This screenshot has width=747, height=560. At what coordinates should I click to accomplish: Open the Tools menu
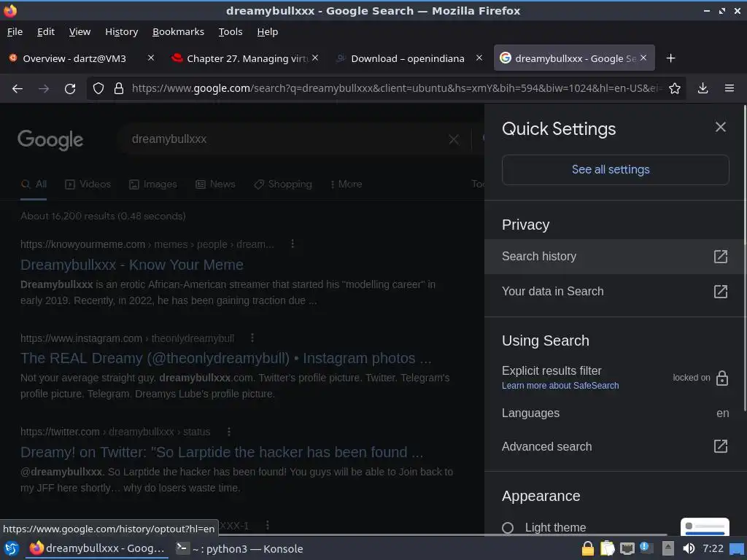coord(231,32)
